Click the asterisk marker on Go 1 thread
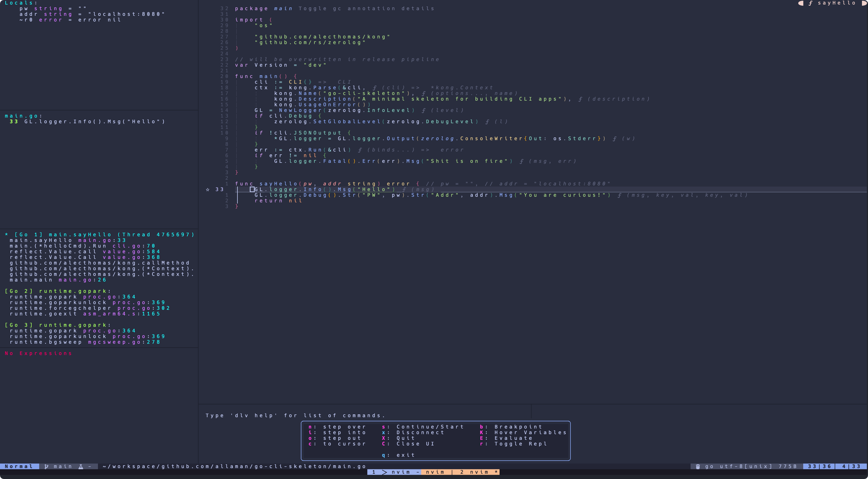The width and height of the screenshot is (868, 479). click(x=6, y=235)
